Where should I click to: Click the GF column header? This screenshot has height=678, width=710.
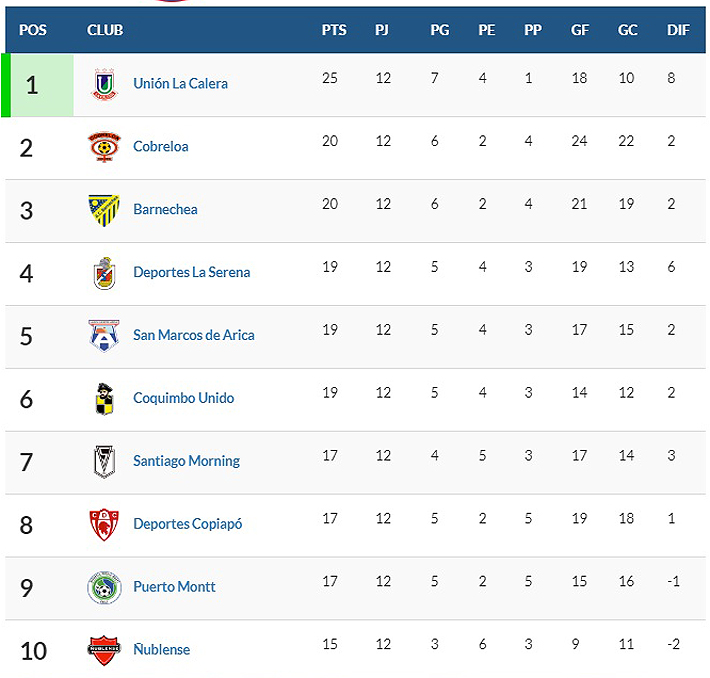tap(580, 30)
